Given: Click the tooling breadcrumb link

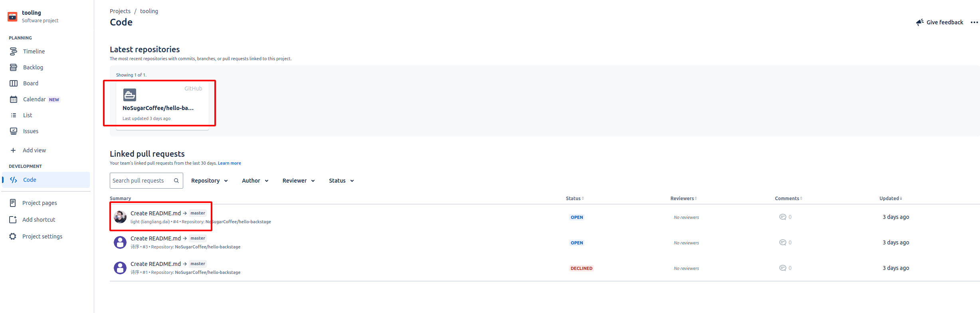Looking at the screenshot, I should point(149,11).
